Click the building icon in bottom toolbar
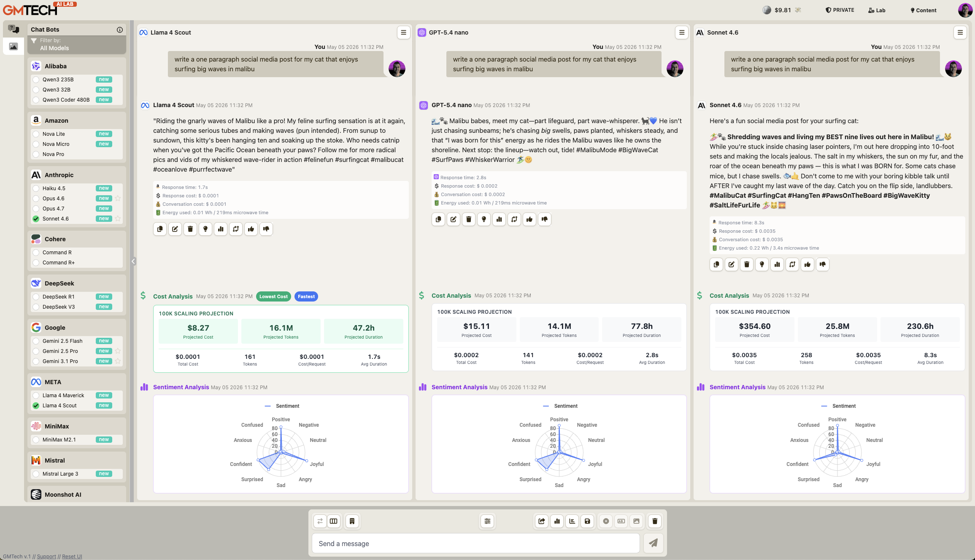 (352, 521)
